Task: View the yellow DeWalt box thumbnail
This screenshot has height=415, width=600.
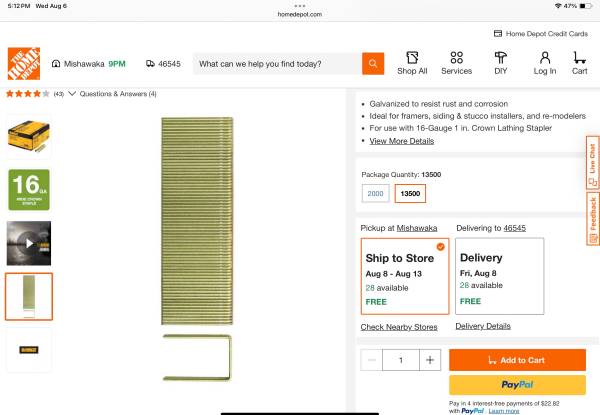Action: [29, 137]
